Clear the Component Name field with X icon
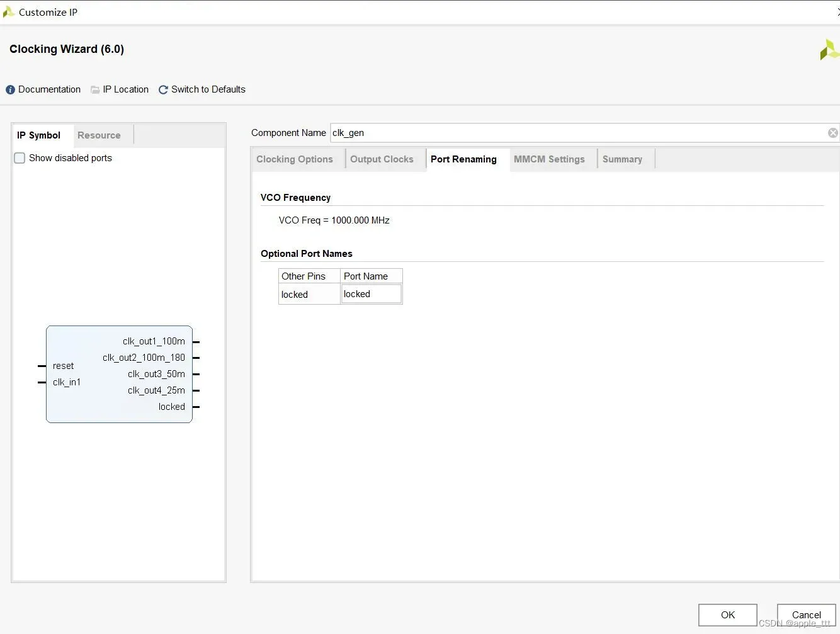This screenshot has width=840, height=634. coord(832,133)
